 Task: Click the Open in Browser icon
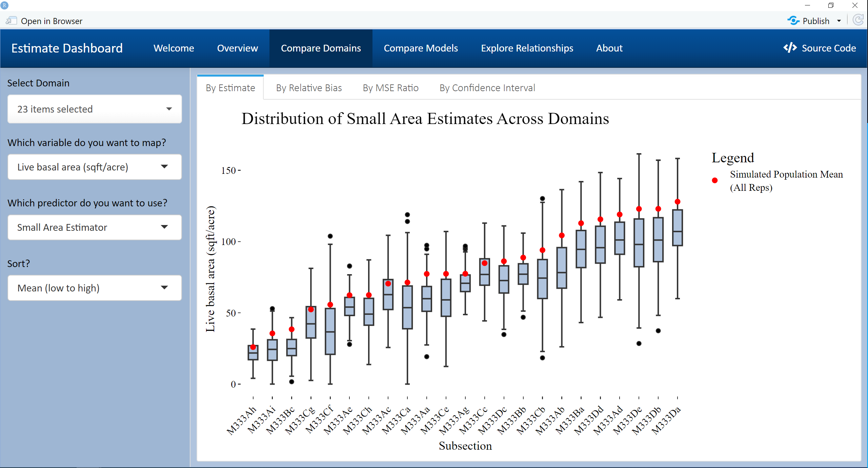(x=11, y=21)
